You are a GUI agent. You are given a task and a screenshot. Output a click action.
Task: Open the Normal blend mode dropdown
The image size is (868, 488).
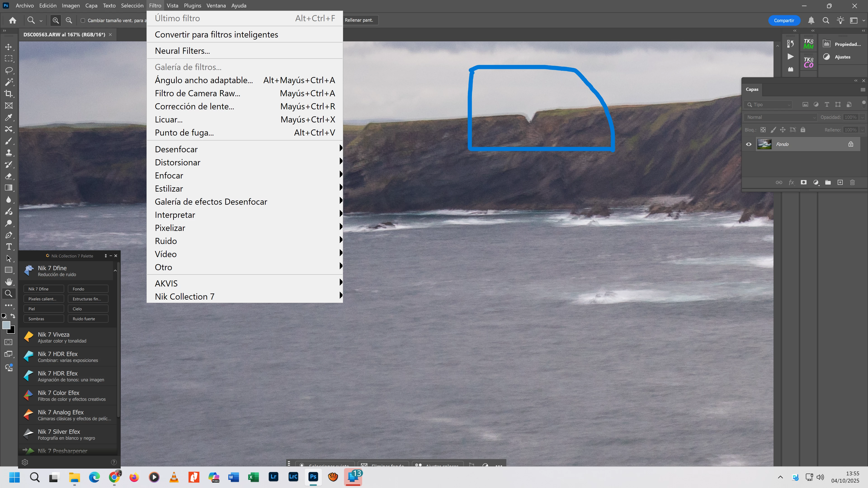coord(780,117)
